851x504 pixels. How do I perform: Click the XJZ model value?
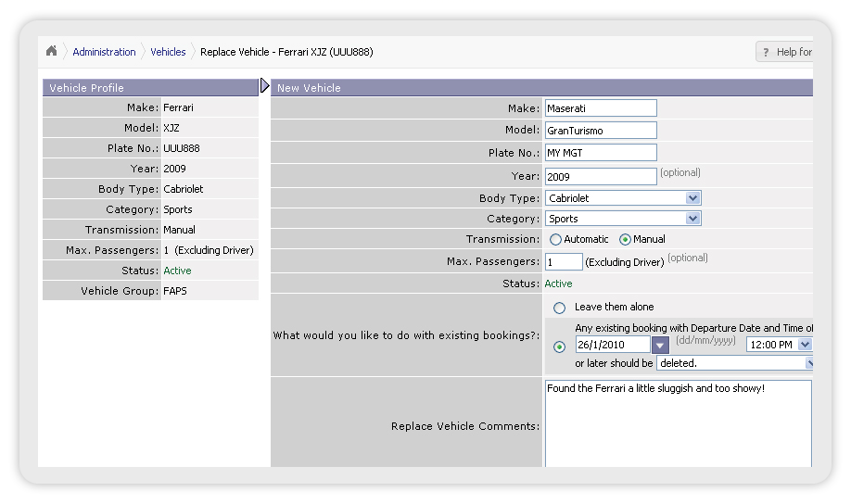click(x=171, y=128)
